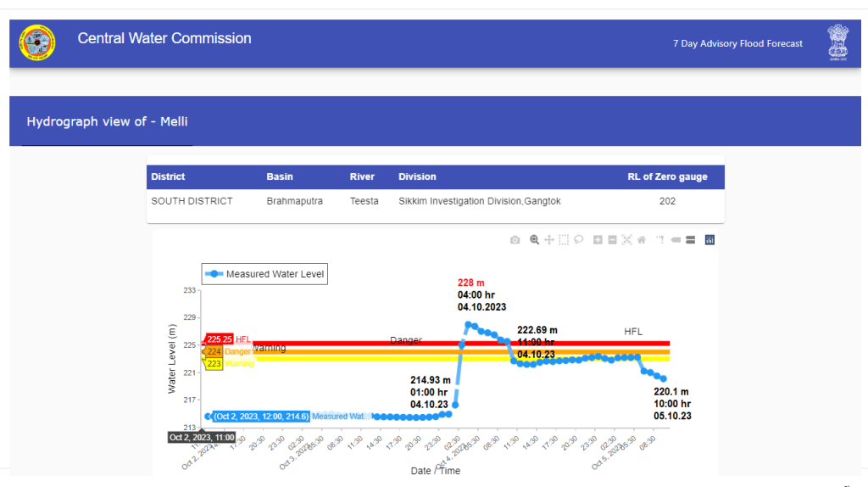Viewport: 868px width, 487px height.
Task: Autoscale the hydrograph chart
Action: [626, 240]
